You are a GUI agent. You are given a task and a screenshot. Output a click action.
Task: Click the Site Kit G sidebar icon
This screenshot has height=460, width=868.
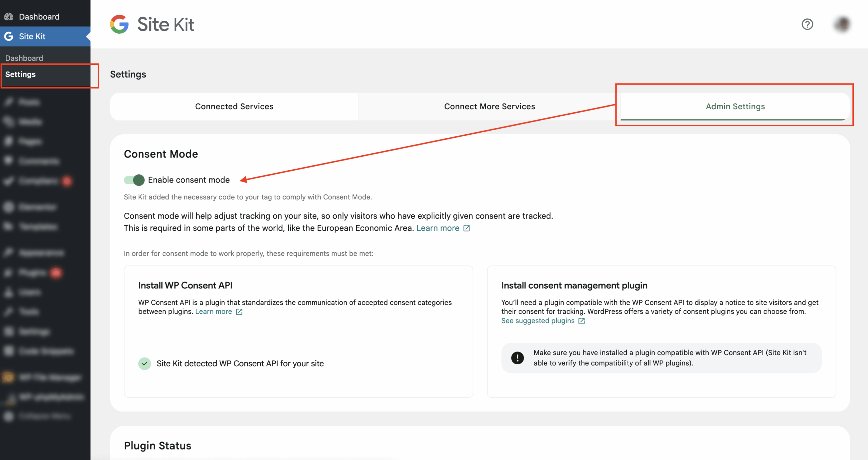pyautogui.click(x=9, y=36)
